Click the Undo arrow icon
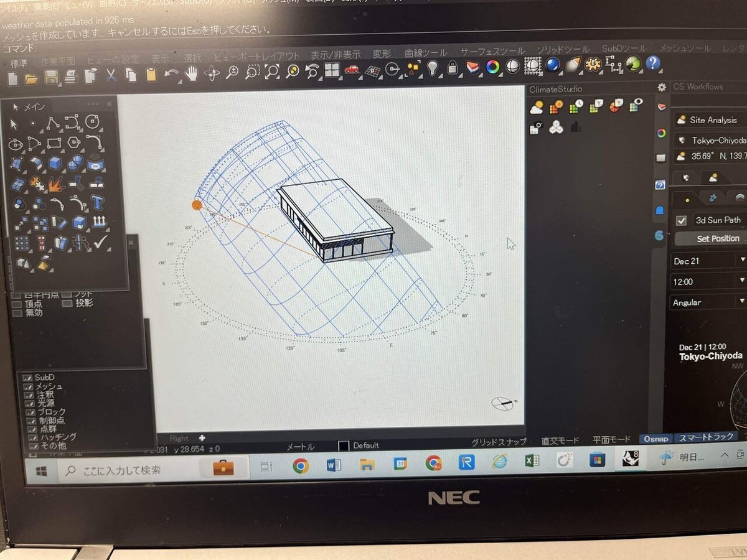747x560 pixels. click(171, 74)
